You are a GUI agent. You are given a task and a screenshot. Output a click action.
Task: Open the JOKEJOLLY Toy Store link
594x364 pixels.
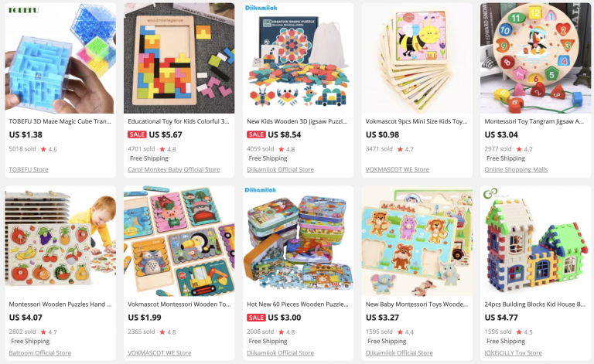pyautogui.click(x=514, y=352)
